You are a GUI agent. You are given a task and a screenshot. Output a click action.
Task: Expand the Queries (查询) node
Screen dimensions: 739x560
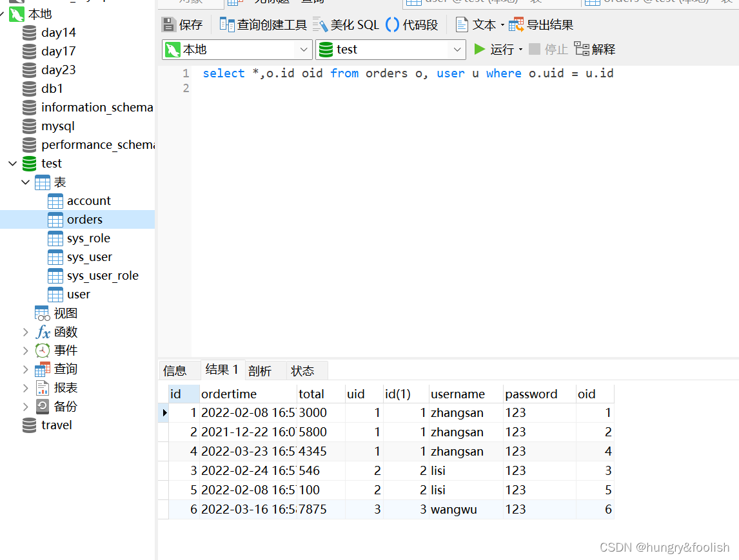25,369
